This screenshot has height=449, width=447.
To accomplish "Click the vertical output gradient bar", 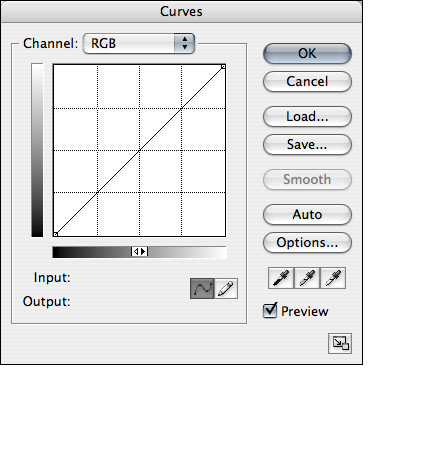I will point(37,150).
